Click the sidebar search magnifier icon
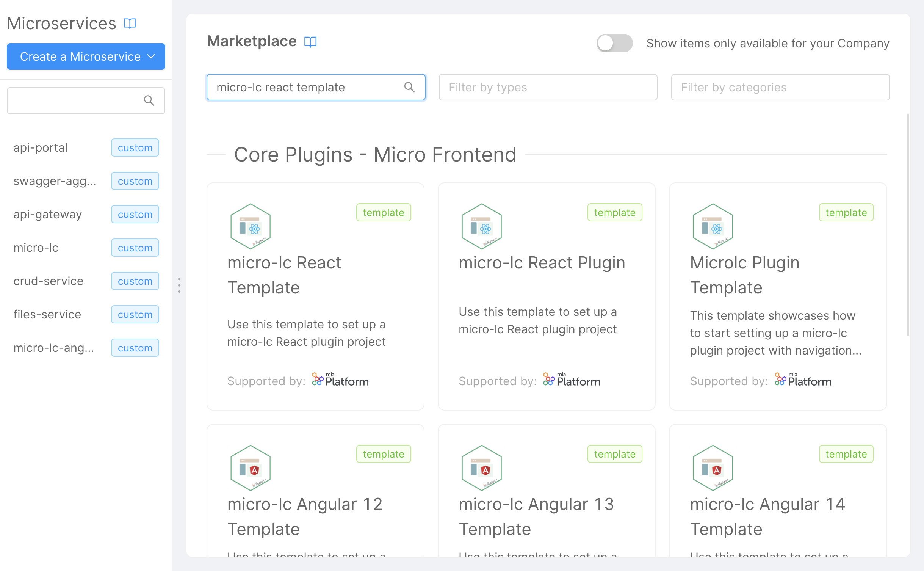 tap(149, 100)
